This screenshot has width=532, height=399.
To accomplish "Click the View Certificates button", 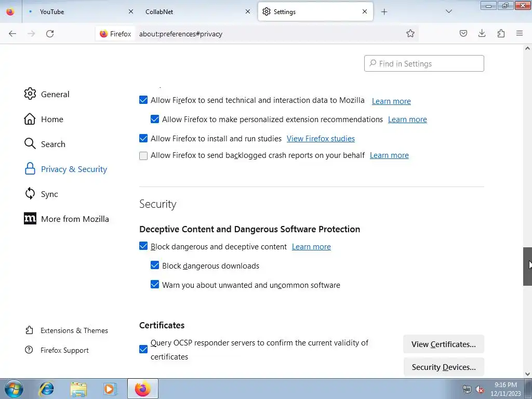I will tap(444, 344).
